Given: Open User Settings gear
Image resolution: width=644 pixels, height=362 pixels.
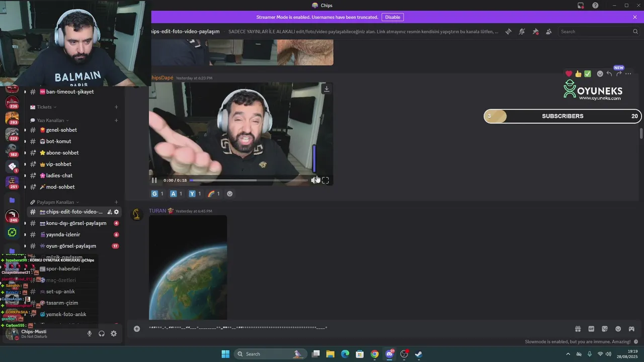Looking at the screenshot, I should tap(114, 334).
